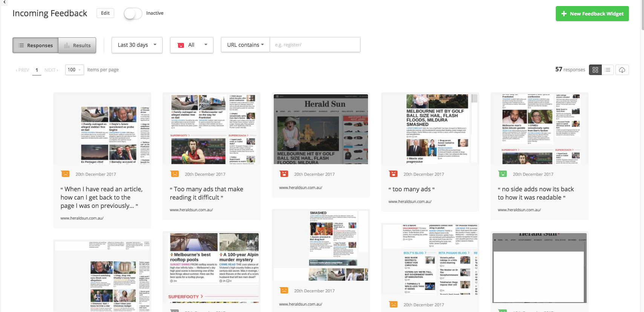Open screenshot of 'no side adds' response
The width and height of the screenshot is (644, 312).
click(x=540, y=128)
